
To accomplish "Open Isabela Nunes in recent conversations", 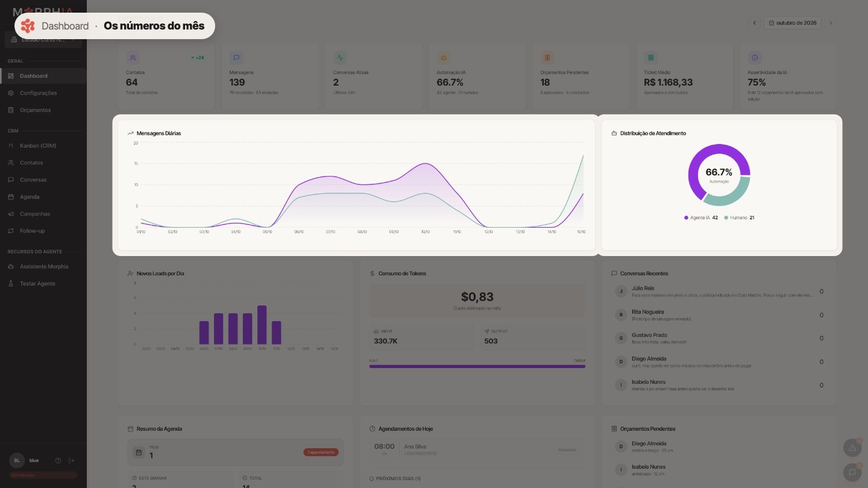I will 719,385.
